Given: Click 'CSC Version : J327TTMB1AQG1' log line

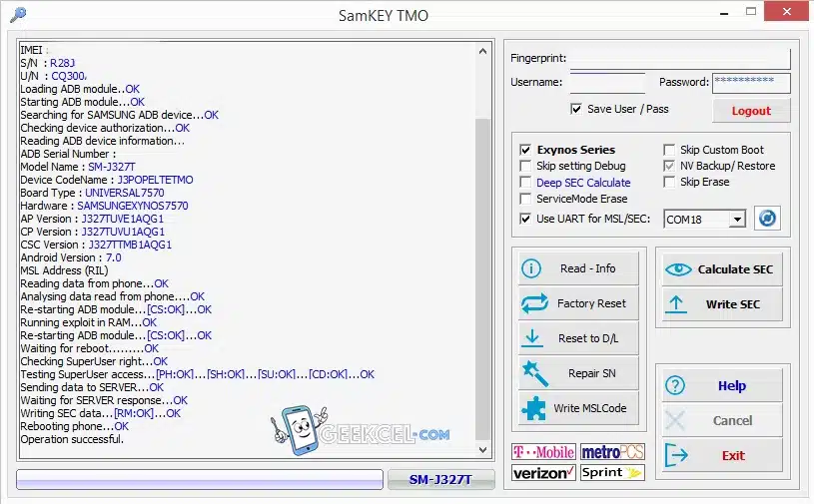Looking at the screenshot, I should pos(96,245).
